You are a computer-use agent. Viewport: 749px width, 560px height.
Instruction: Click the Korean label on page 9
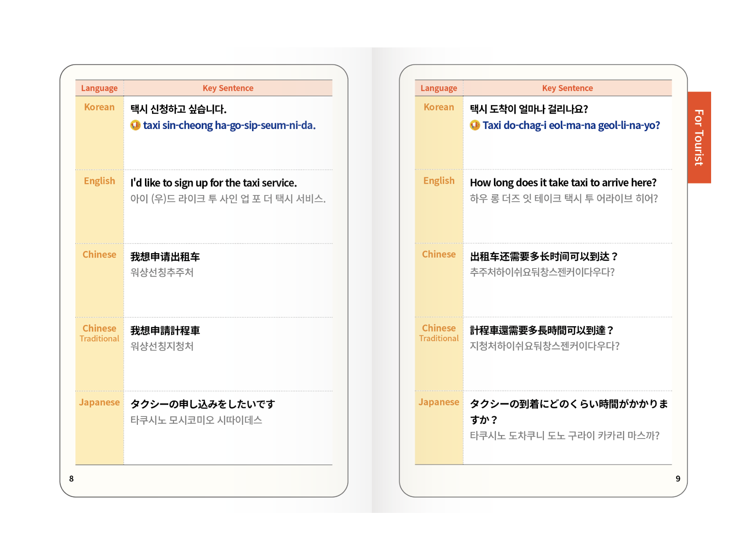point(439,107)
